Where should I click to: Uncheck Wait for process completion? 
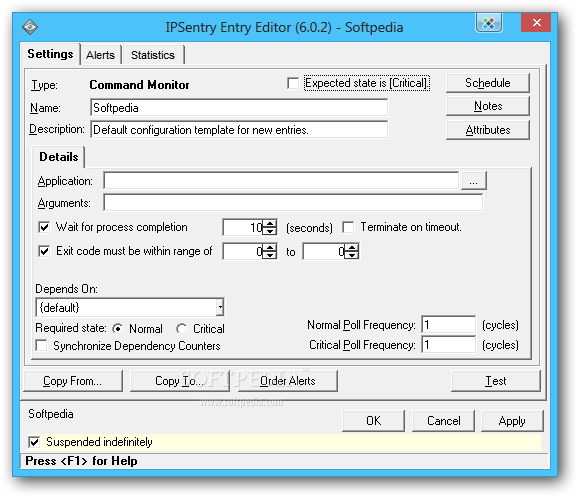coord(44,227)
